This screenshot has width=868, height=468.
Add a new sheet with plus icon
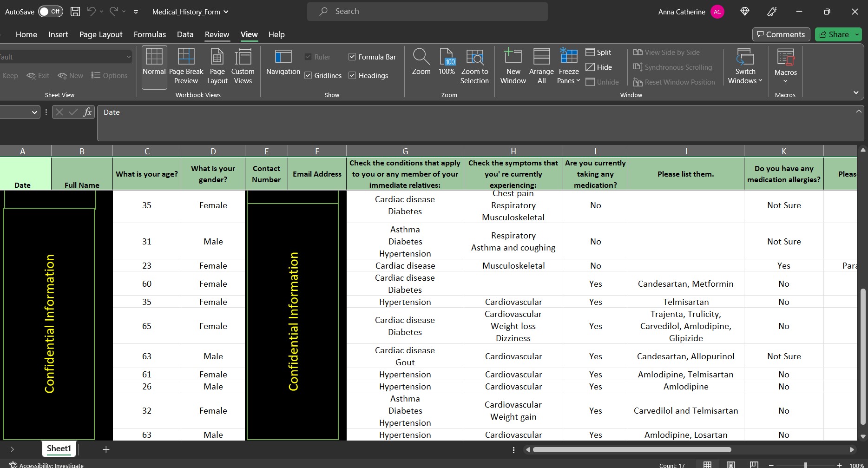pyautogui.click(x=106, y=449)
